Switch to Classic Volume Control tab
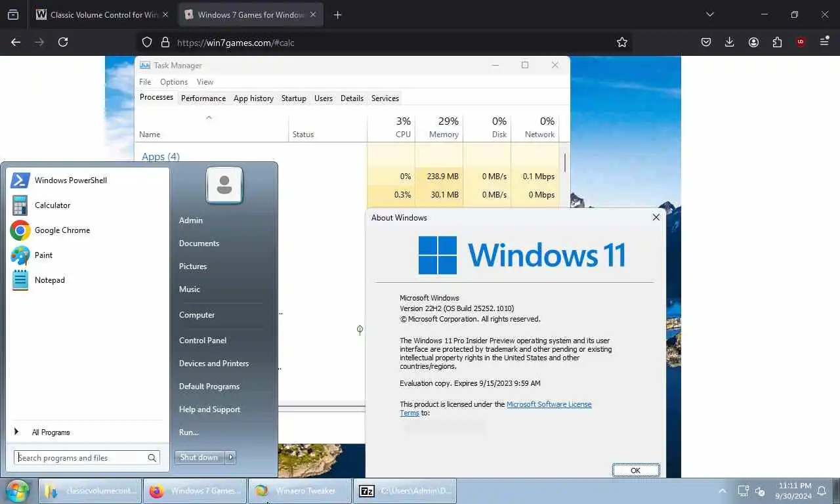 [103, 14]
